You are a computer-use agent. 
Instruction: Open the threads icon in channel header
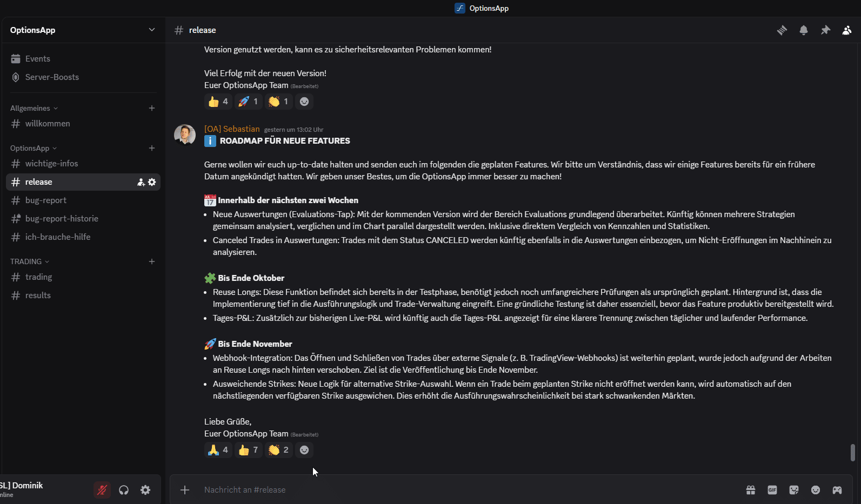(x=782, y=30)
